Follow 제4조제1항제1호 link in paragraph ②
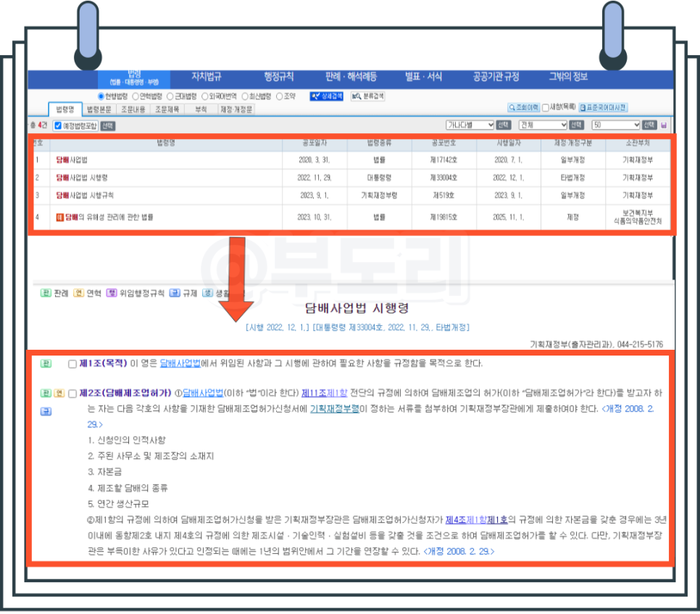Screen dimensions: 700x614 pos(477,520)
